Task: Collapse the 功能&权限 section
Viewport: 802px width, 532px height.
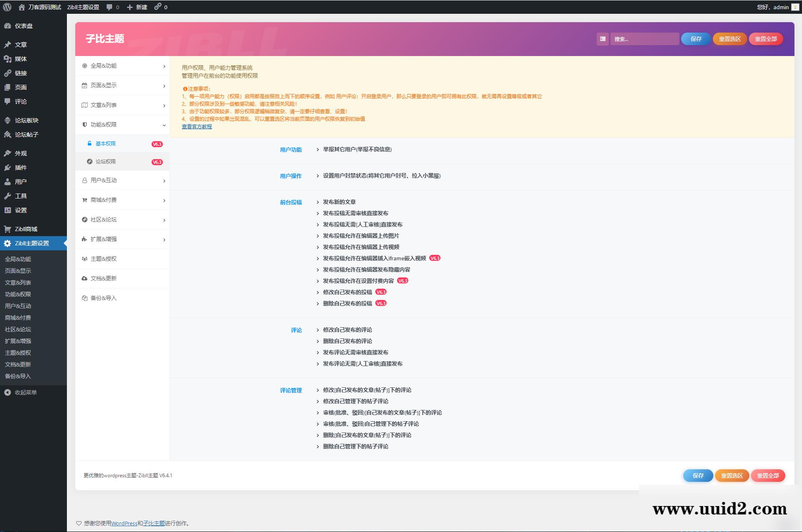Action: tap(163, 125)
